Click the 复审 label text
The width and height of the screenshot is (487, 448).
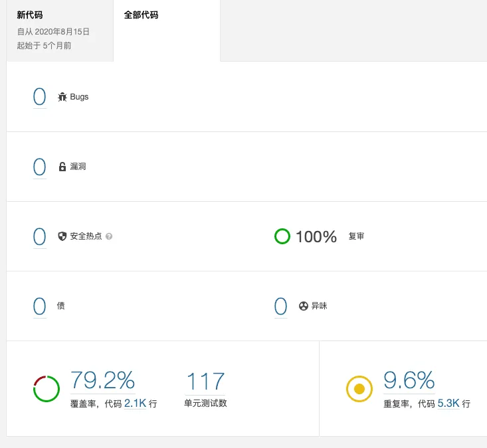pyautogui.click(x=356, y=236)
